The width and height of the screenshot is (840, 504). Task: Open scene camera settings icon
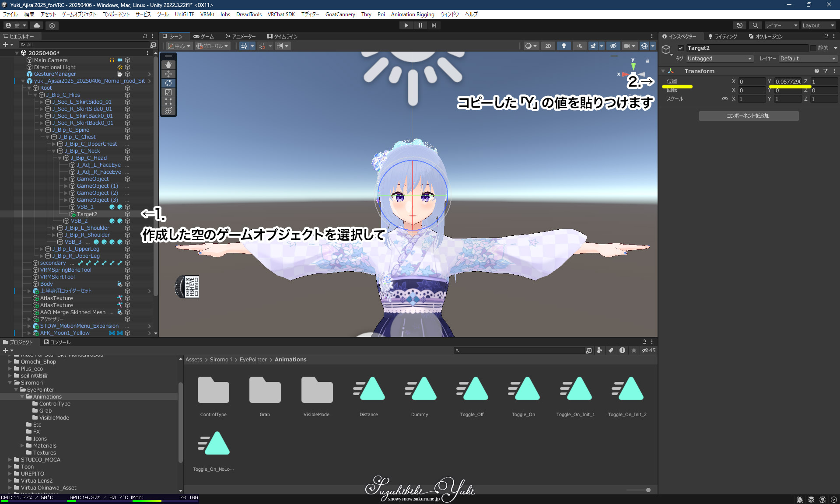[x=627, y=46]
